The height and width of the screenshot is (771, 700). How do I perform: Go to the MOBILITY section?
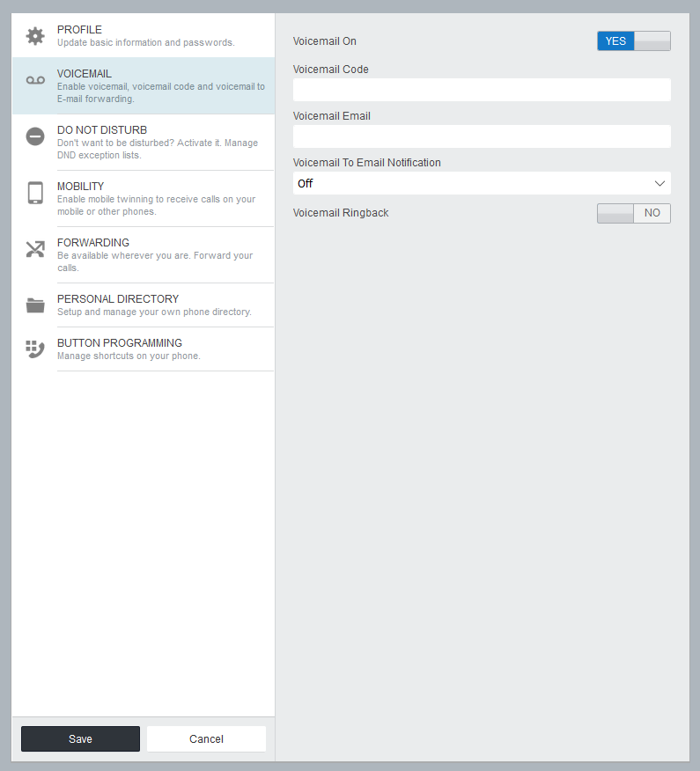point(144,199)
